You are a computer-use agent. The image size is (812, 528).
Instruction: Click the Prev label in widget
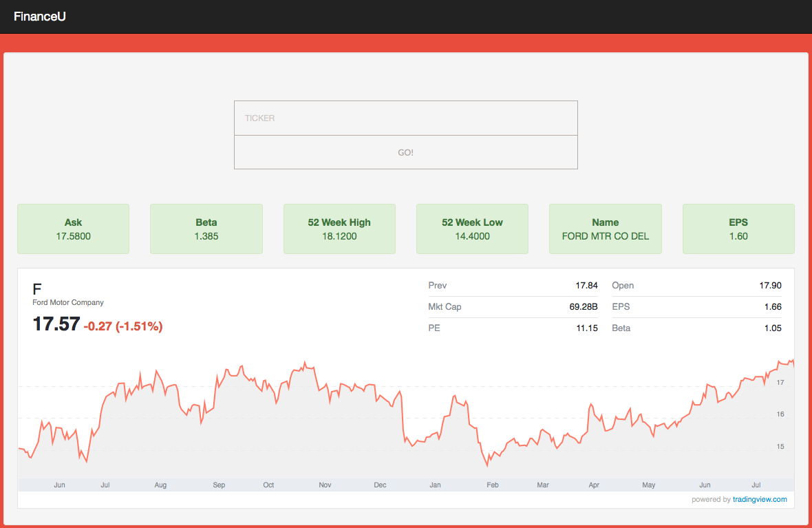click(x=438, y=286)
